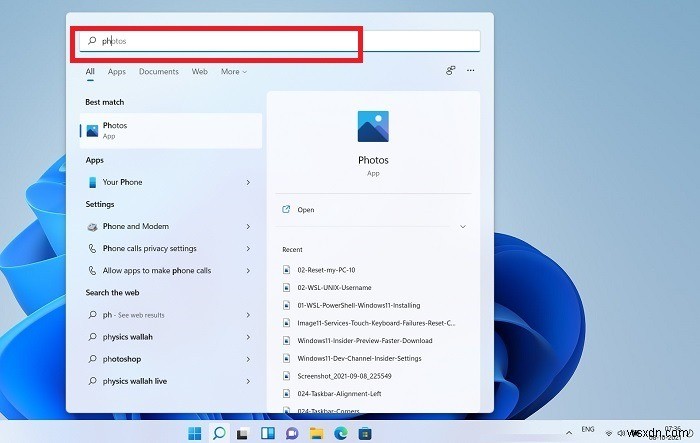This screenshot has width=700, height=443.
Task: Open recent file 02-WSL-UNIX-Username
Action: point(334,288)
